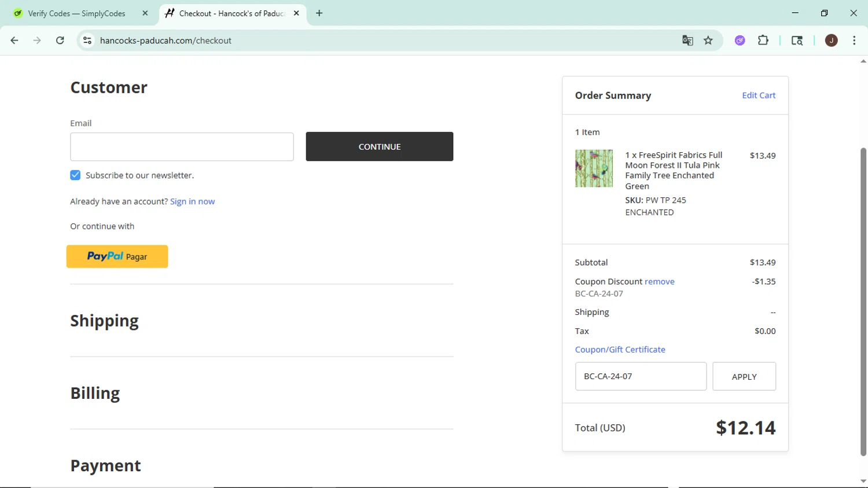Toggle the Coupon/Gift Certificate link
Screen dimensions: 868x488
620,350
